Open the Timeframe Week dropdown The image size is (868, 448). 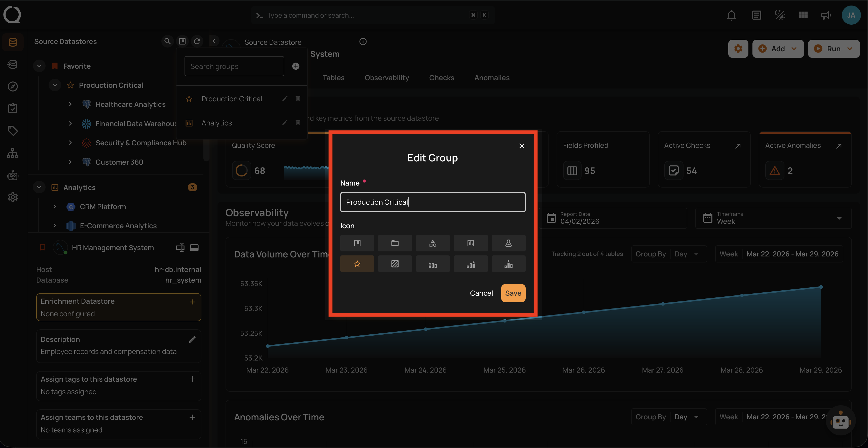click(x=773, y=218)
